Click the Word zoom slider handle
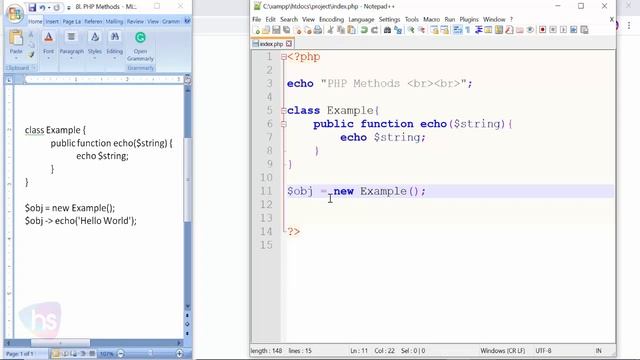 [150, 353]
